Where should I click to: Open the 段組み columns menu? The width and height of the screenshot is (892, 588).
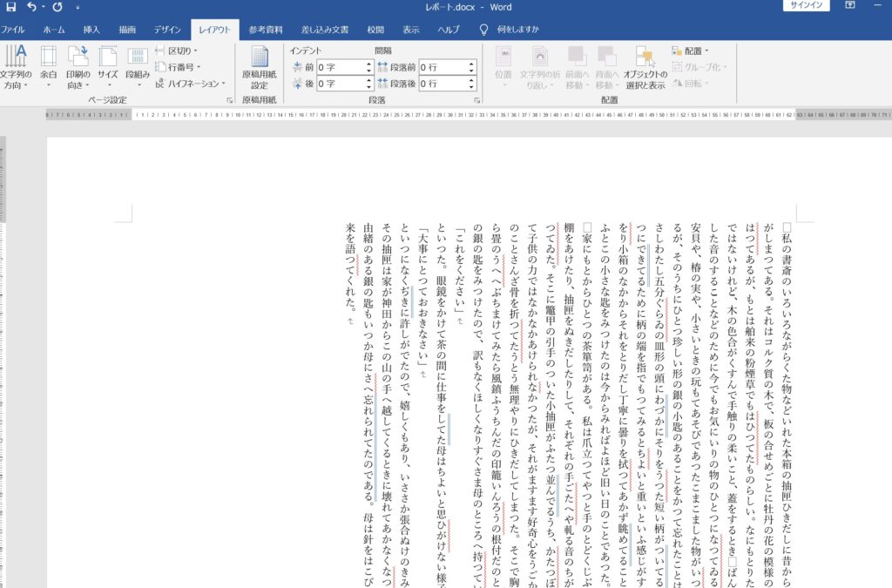pos(138,67)
